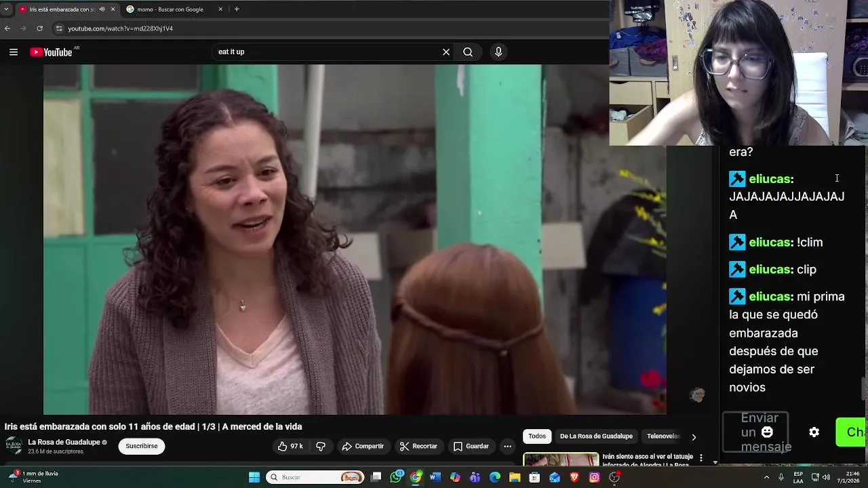
Task: Open Microsoft Teams from the taskbar
Action: [475, 477]
